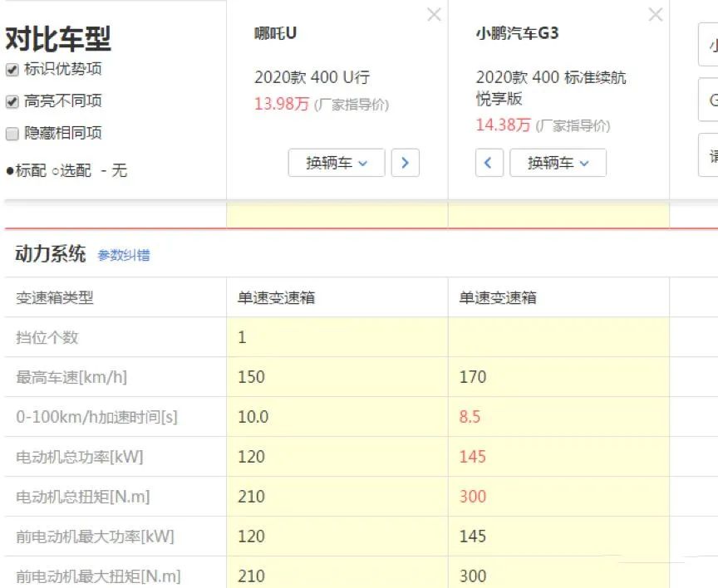Remove 小鹏汽车G3 from comparison with X
Viewport: 718px width, 588px height.
pos(656,15)
